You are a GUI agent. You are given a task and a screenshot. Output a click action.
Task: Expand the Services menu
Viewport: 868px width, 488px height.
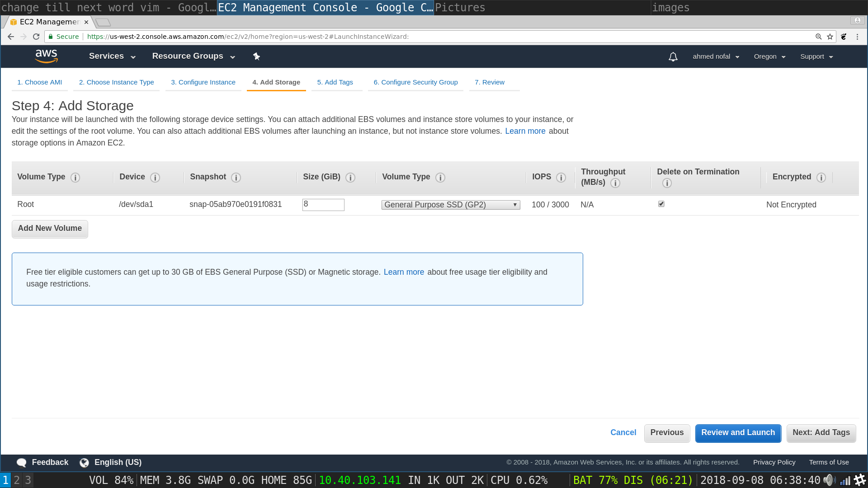point(112,56)
